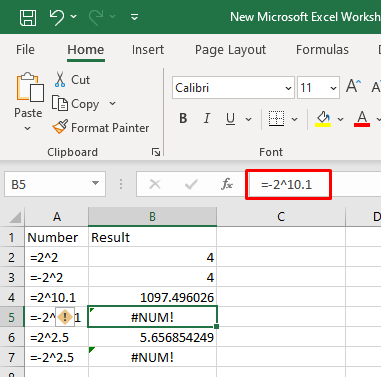This screenshot has width=381, height=377.
Task: Open the File tab
Action: pos(25,50)
